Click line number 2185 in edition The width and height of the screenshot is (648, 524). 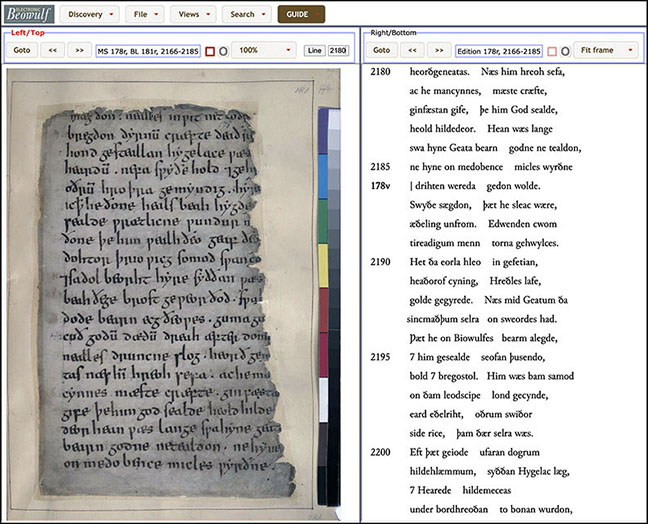pyautogui.click(x=380, y=167)
